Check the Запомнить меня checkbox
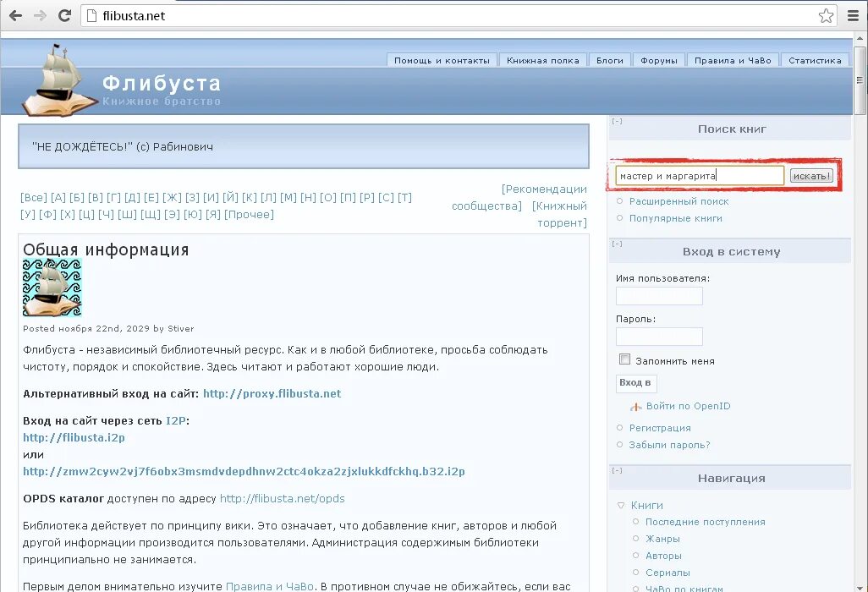This screenshot has height=592, width=868. pyautogui.click(x=624, y=359)
